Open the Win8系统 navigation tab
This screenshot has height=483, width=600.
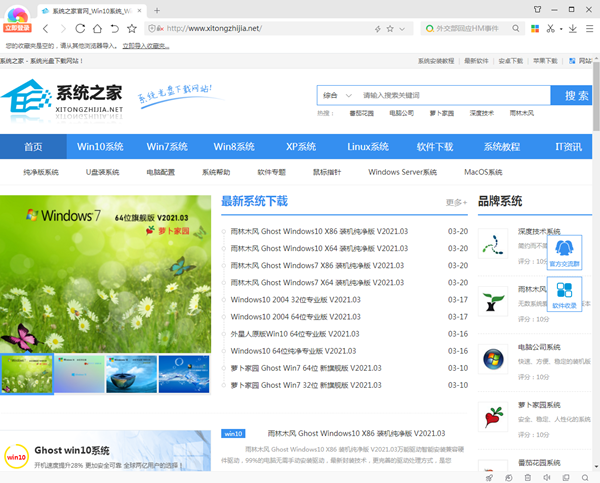[234, 147]
